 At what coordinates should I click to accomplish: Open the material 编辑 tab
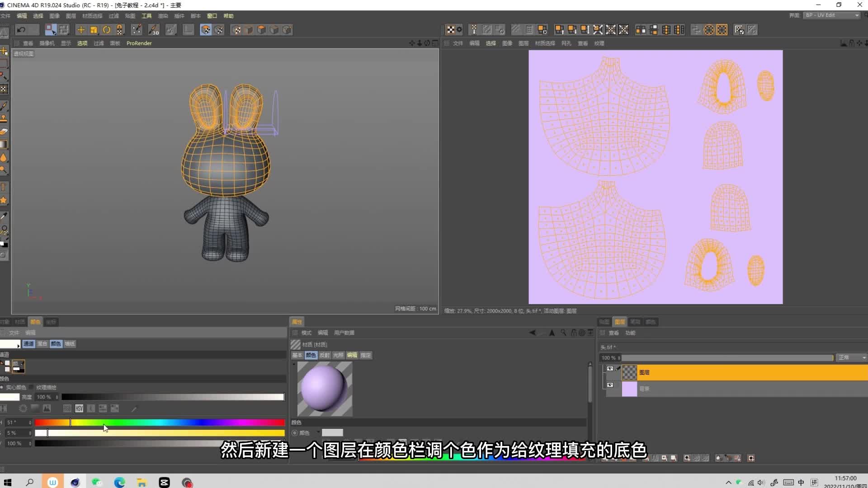[x=352, y=355]
